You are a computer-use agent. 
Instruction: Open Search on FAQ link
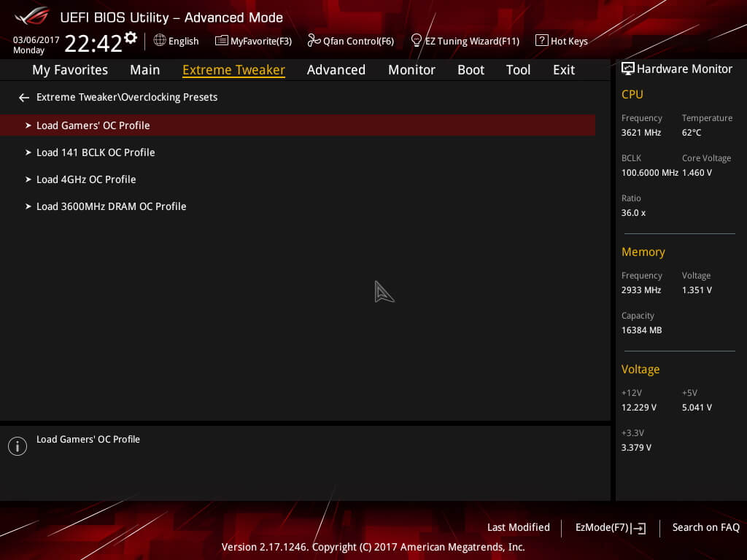pyautogui.click(x=705, y=527)
